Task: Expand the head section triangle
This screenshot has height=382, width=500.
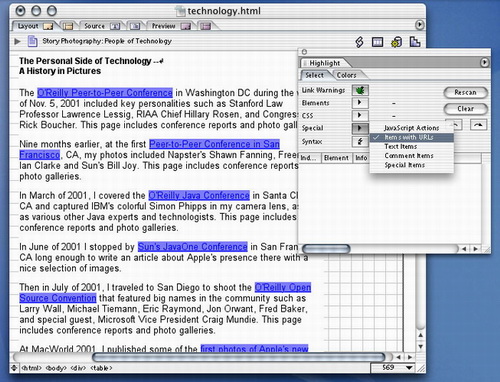Action: coord(17,41)
